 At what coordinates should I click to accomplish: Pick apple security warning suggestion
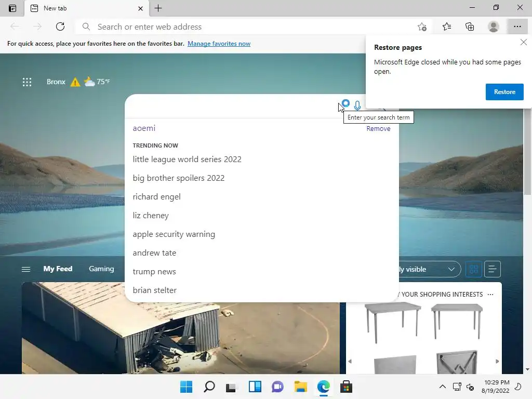(x=174, y=234)
